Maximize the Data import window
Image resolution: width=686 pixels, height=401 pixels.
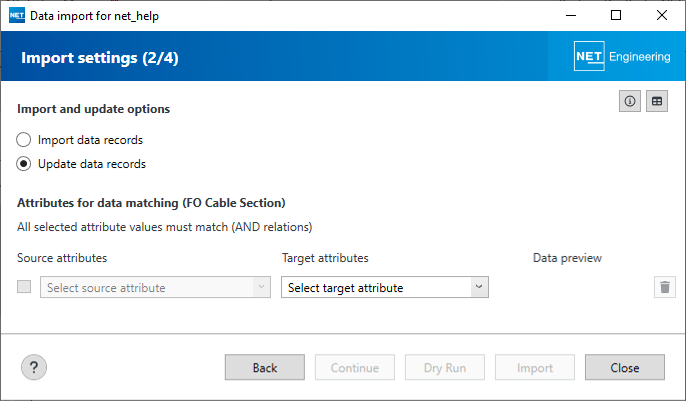[616, 15]
